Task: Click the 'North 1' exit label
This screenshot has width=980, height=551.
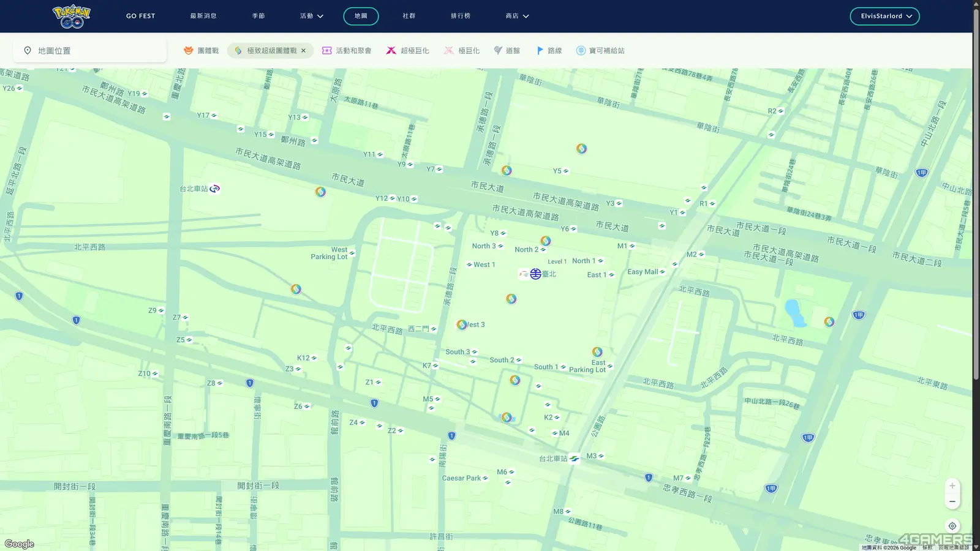Action: tap(584, 261)
